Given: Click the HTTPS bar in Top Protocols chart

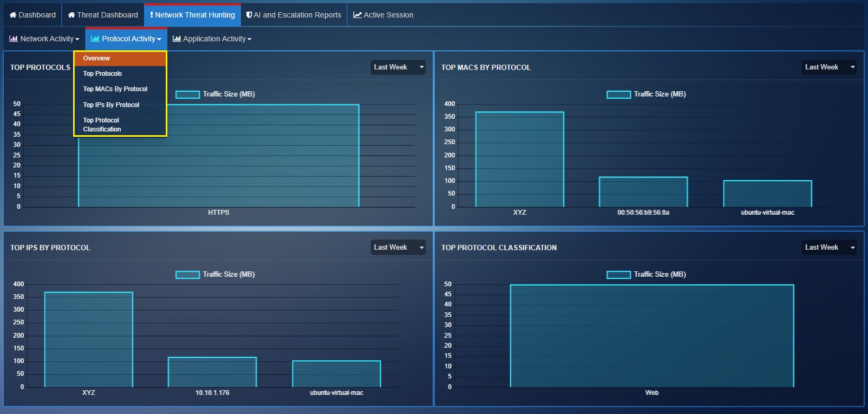Looking at the screenshot, I should coord(219,156).
